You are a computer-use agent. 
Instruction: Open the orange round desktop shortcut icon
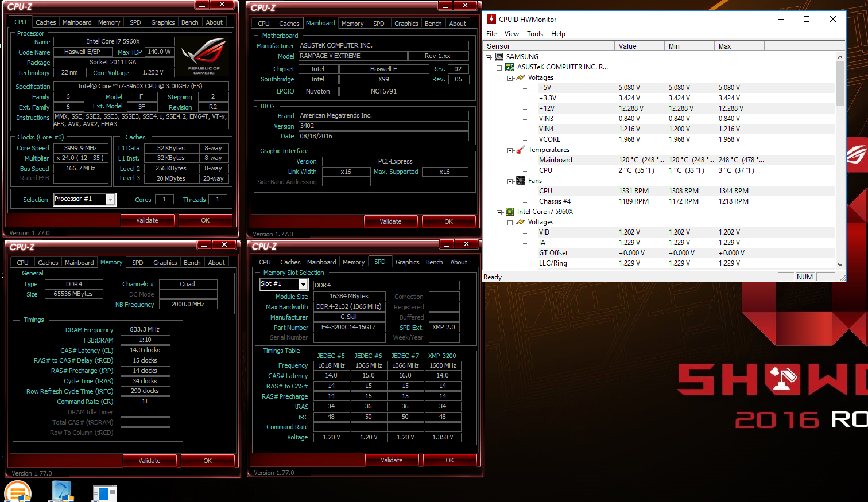tap(18, 492)
